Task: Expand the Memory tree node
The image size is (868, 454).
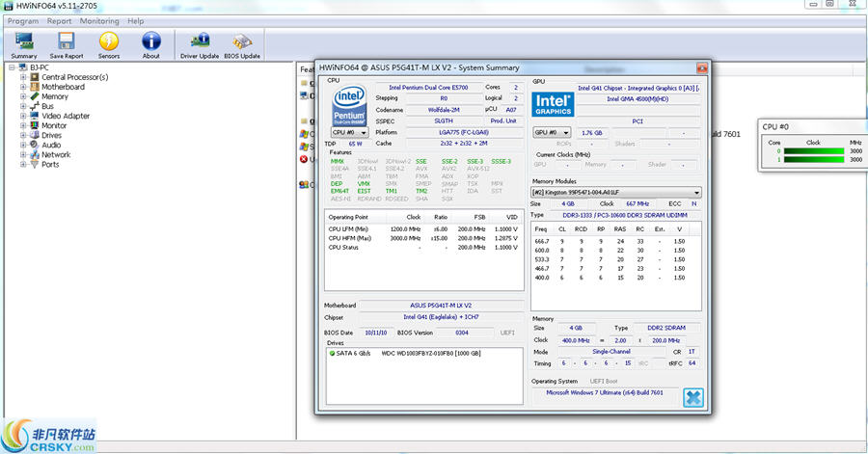Action: click(23, 96)
